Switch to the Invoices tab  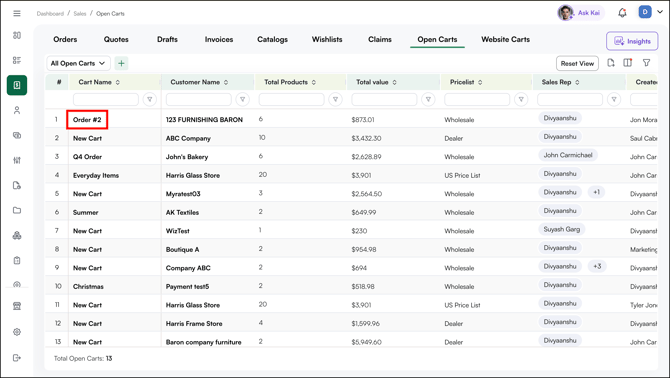(x=219, y=39)
